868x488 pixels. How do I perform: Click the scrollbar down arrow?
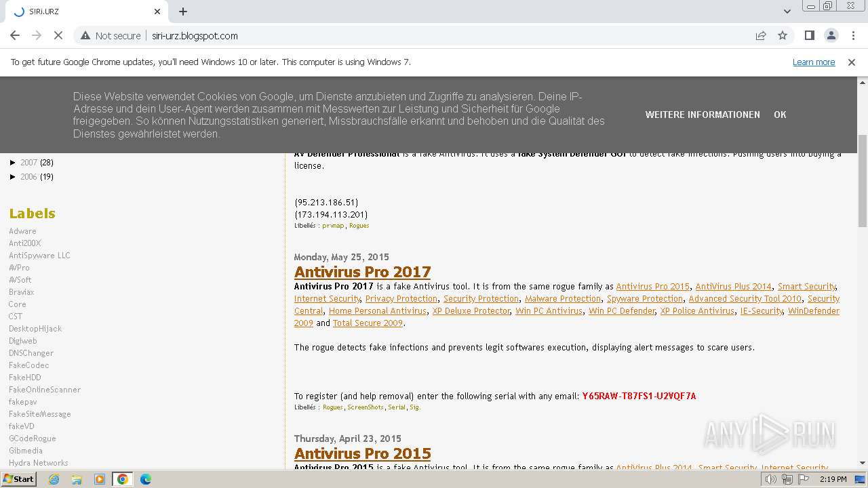coord(863,464)
